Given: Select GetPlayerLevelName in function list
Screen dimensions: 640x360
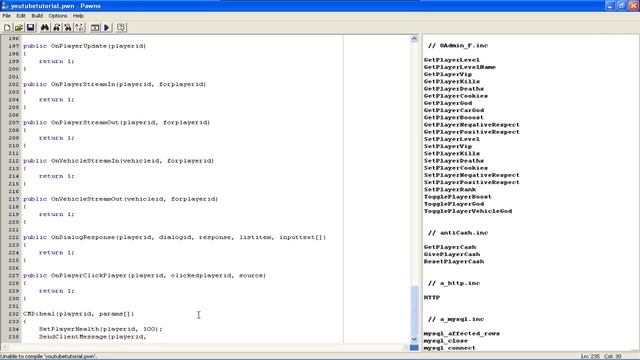Looking at the screenshot, I should tap(460, 67).
